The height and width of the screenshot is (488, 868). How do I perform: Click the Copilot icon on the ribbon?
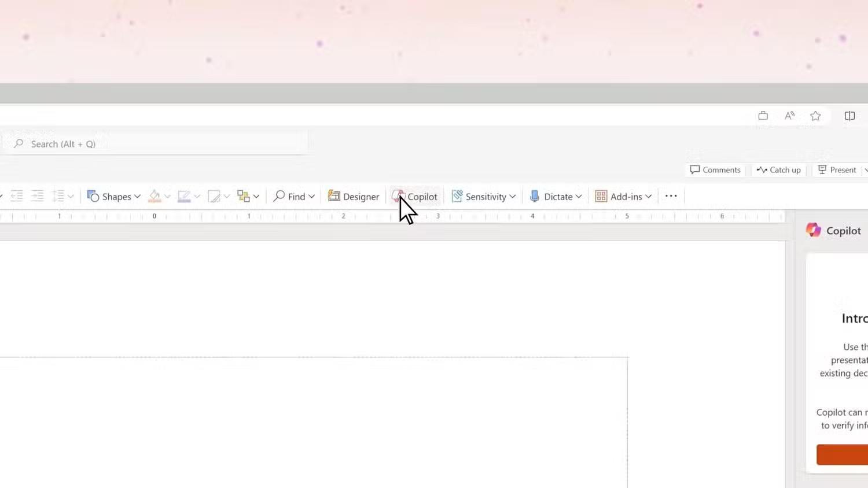tap(398, 196)
